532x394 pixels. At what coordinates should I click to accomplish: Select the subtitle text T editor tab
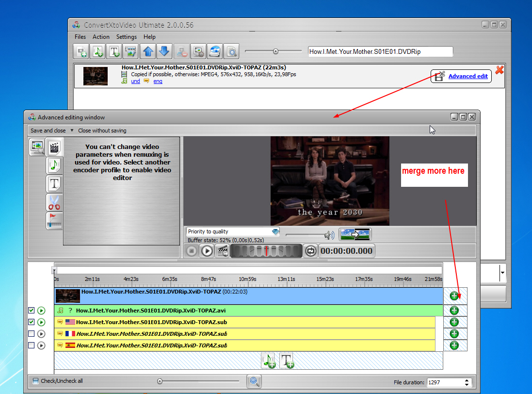click(x=54, y=184)
